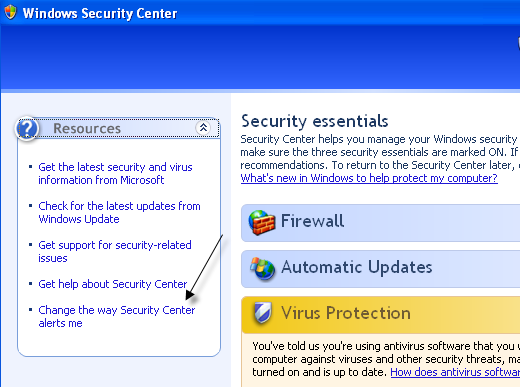Open Get help about Security Center link
This screenshot has height=387, width=520.
pyautogui.click(x=113, y=284)
